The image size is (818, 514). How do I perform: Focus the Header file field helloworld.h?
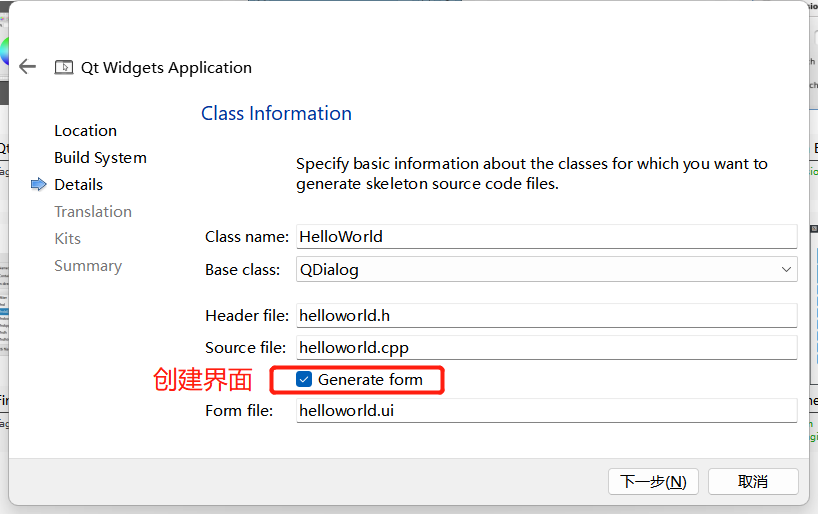coord(546,316)
